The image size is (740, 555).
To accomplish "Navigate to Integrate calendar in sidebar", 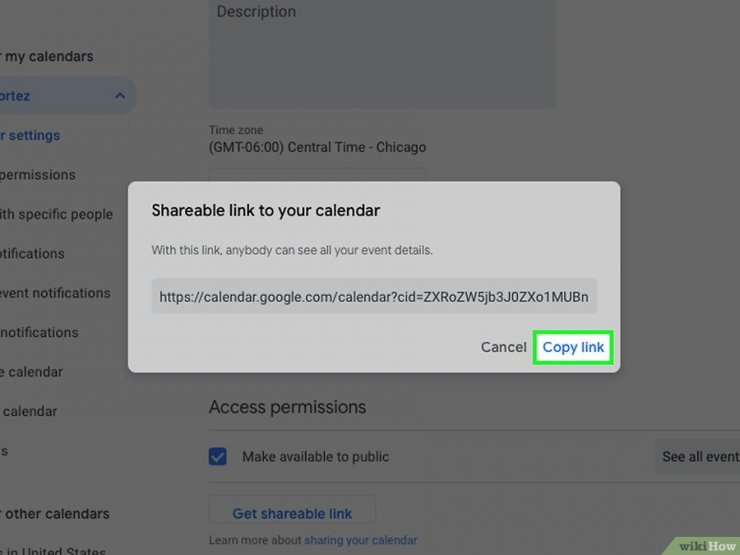I will click(x=33, y=372).
